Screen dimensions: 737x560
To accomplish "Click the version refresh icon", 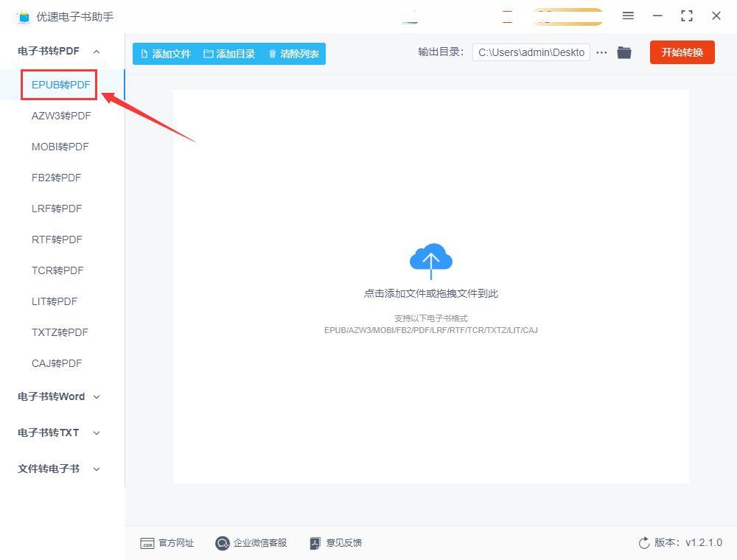I will pos(644,542).
